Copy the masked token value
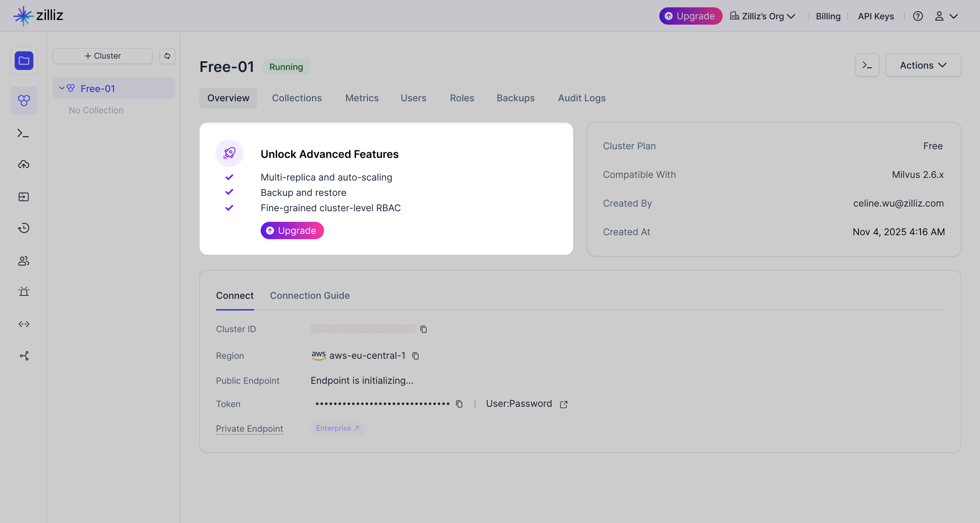Screen dimensions: 980x523 [x=459, y=404]
